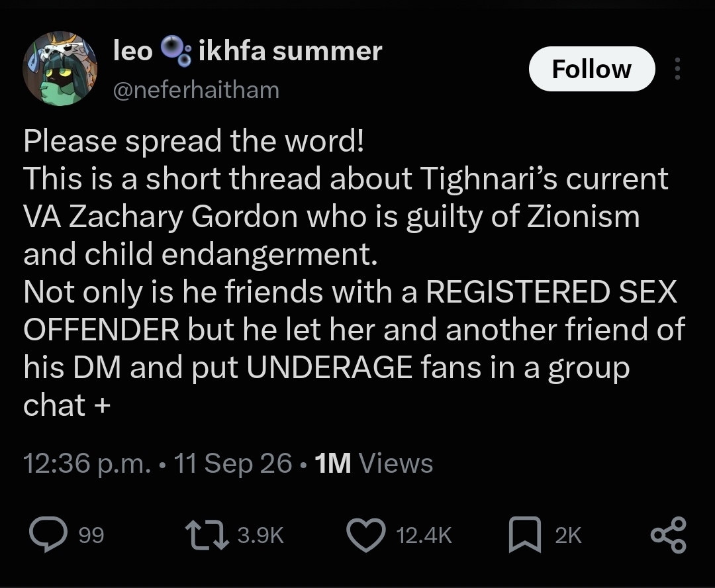Click the 11 Sep 26 date
The image size is (715, 588).
232,464
